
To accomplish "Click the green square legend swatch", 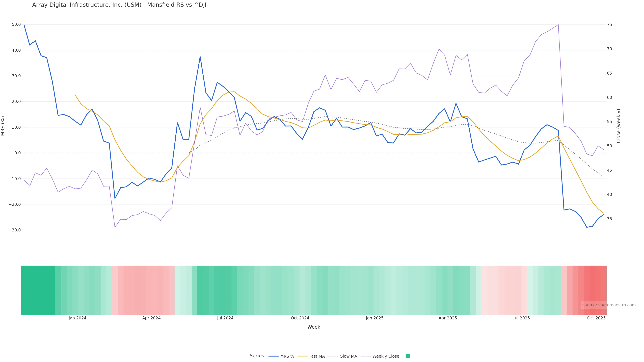I will tap(408, 356).
